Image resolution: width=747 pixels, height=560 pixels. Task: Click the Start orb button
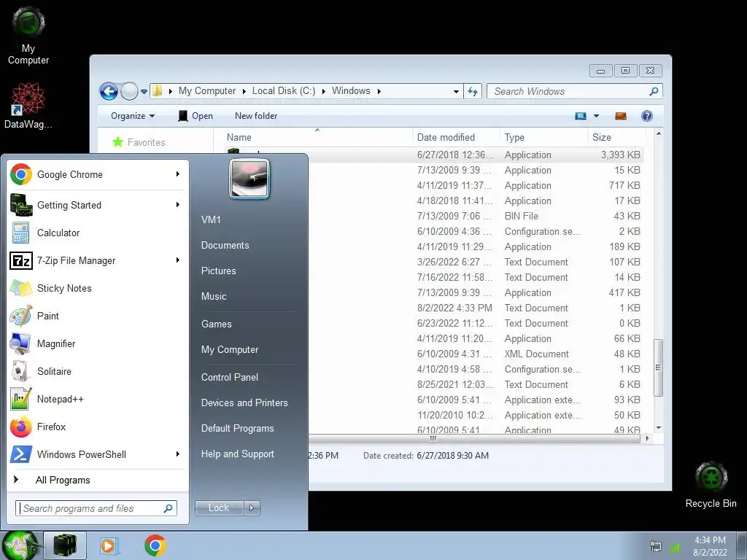pyautogui.click(x=20, y=545)
